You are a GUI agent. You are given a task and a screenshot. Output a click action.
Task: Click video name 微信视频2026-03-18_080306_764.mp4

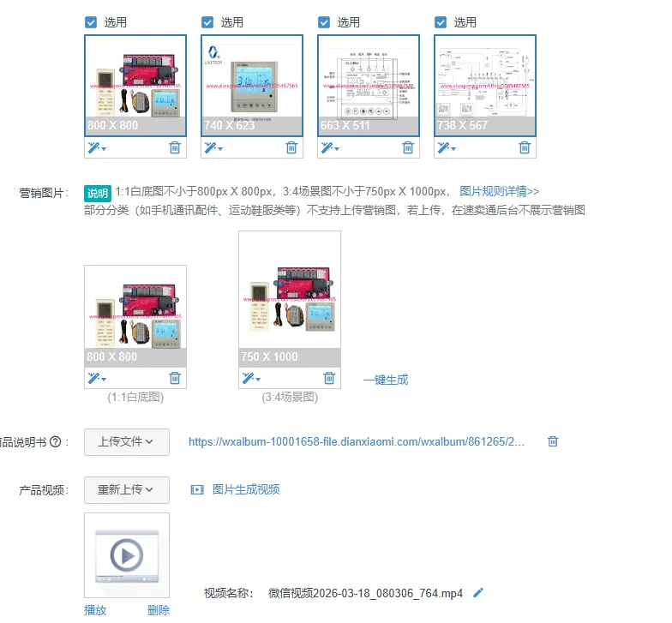(x=365, y=593)
